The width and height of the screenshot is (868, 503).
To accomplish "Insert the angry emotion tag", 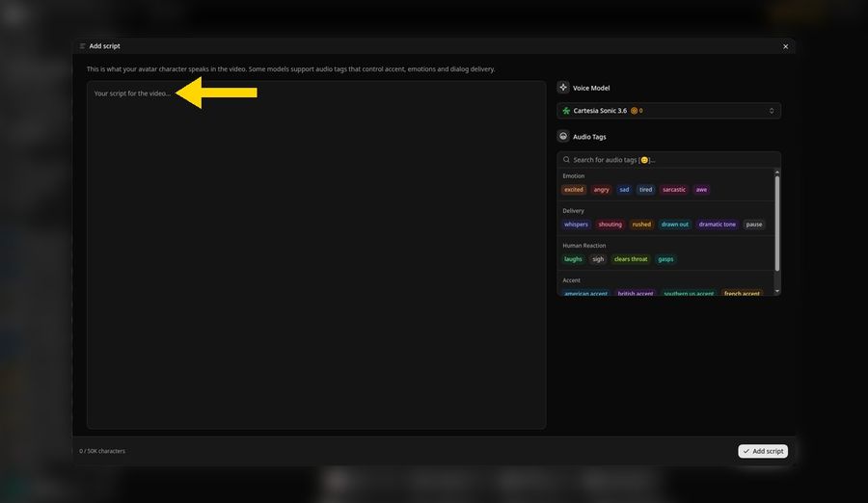I will 601,189.
